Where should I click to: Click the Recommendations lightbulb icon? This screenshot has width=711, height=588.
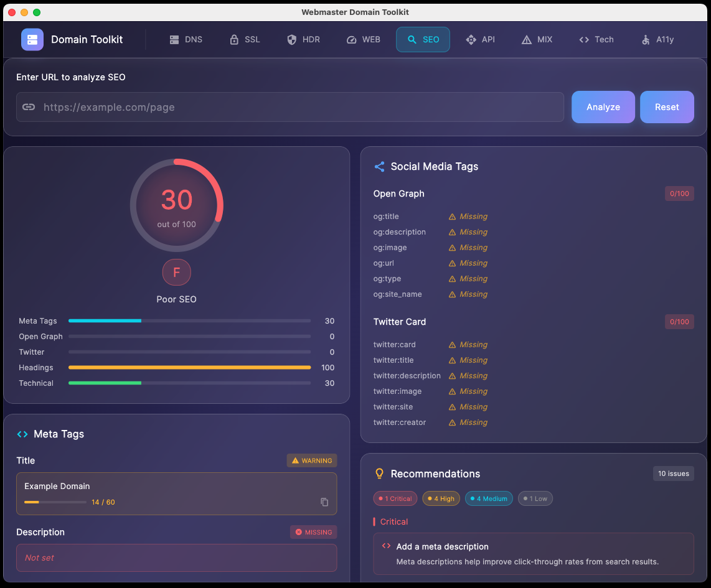pos(379,474)
